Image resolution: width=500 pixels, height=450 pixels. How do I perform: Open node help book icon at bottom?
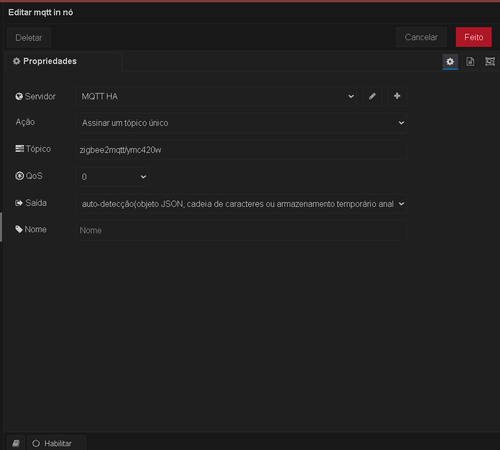(x=16, y=443)
